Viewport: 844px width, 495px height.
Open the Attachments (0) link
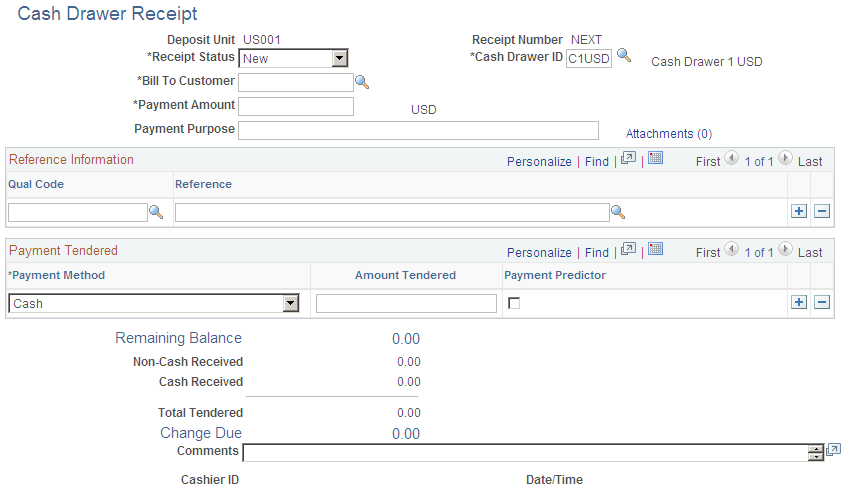click(x=669, y=134)
